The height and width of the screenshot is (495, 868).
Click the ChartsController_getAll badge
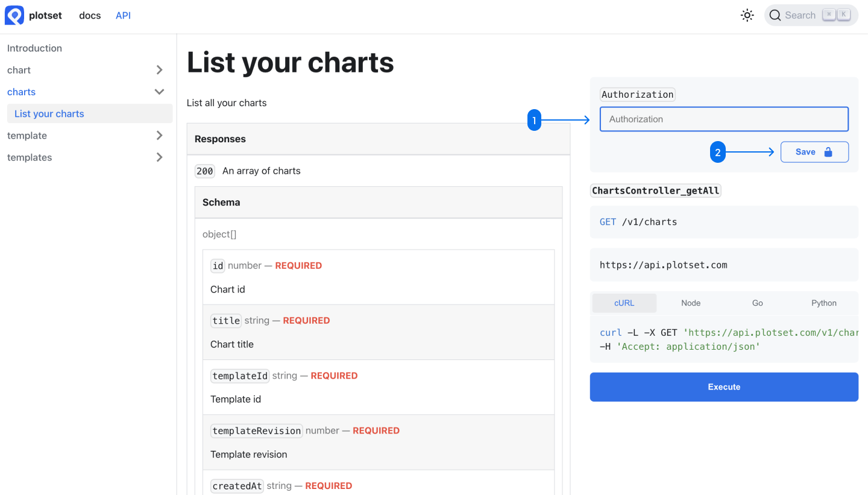(655, 190)
